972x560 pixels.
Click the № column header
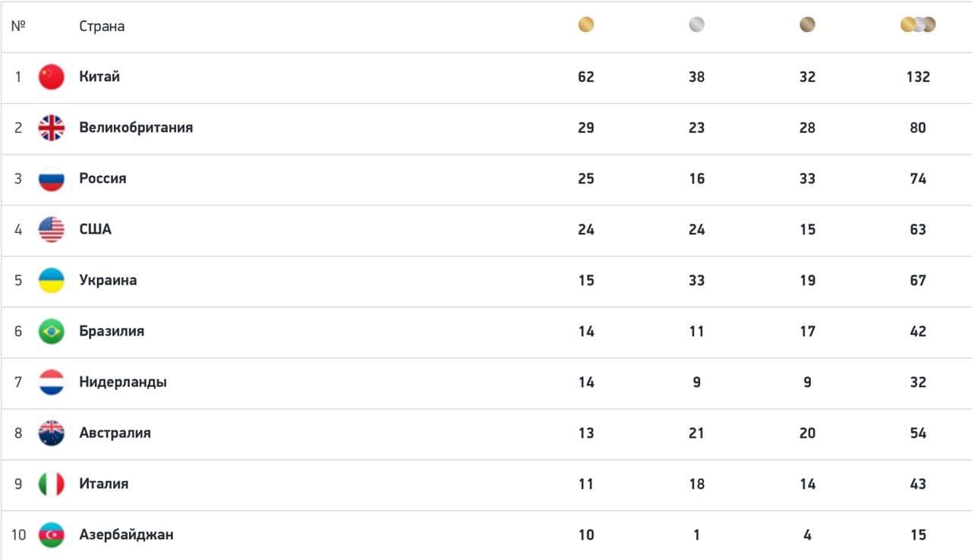[18, 26]
